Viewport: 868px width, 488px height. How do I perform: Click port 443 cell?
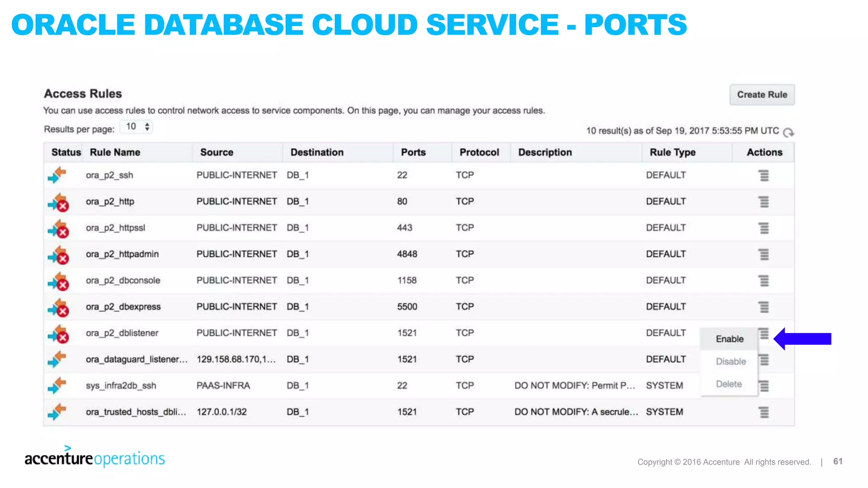(x=404, y=228)
